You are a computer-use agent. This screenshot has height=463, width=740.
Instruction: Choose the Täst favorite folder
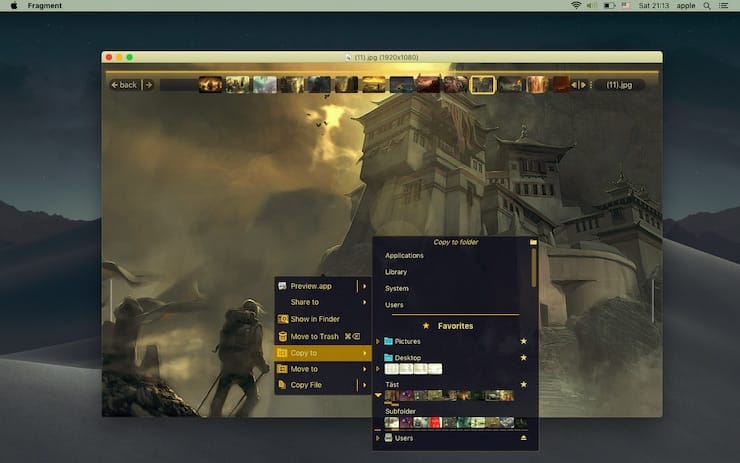pos(392,385)
